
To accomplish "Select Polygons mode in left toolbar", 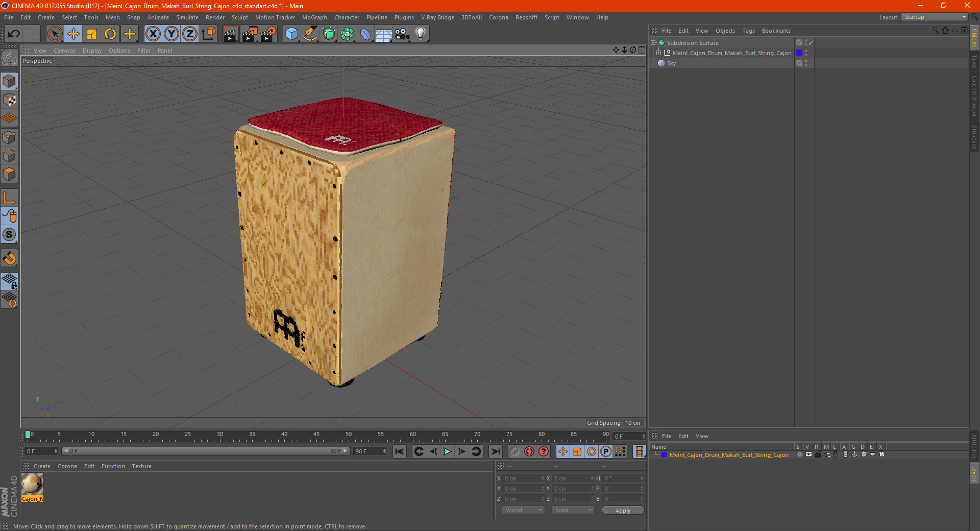I will pos(9,174).
